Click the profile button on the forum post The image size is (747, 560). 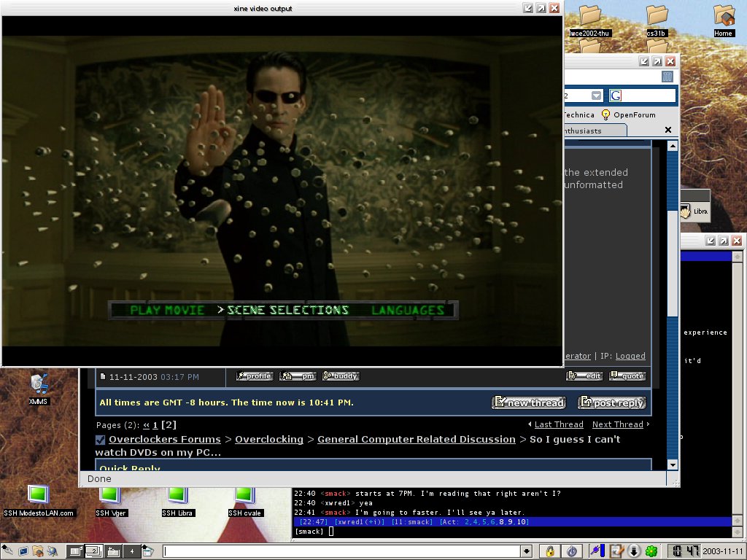point(255,376)
